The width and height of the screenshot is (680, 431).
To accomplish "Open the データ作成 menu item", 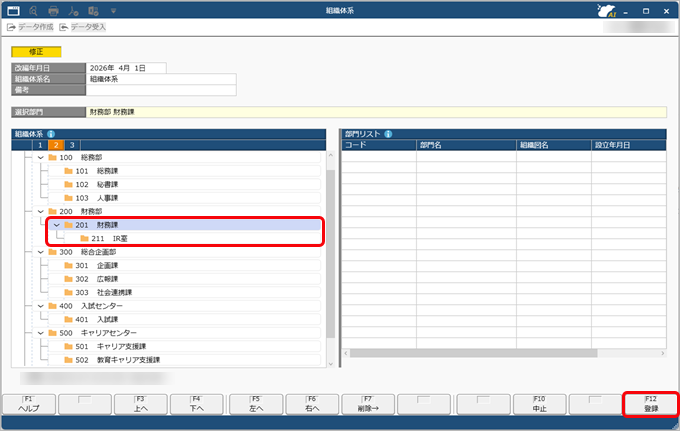I will [x=30, y=27].
